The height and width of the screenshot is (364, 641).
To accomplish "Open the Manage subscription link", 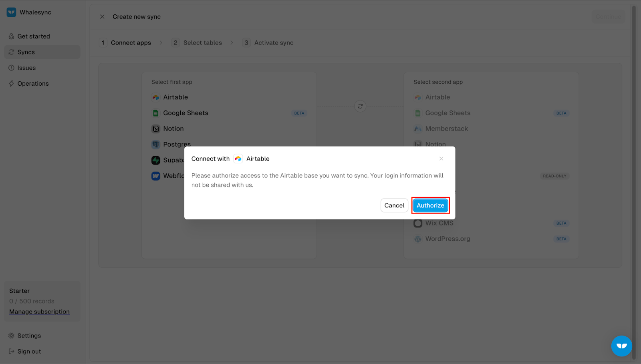I will [39, 312].
